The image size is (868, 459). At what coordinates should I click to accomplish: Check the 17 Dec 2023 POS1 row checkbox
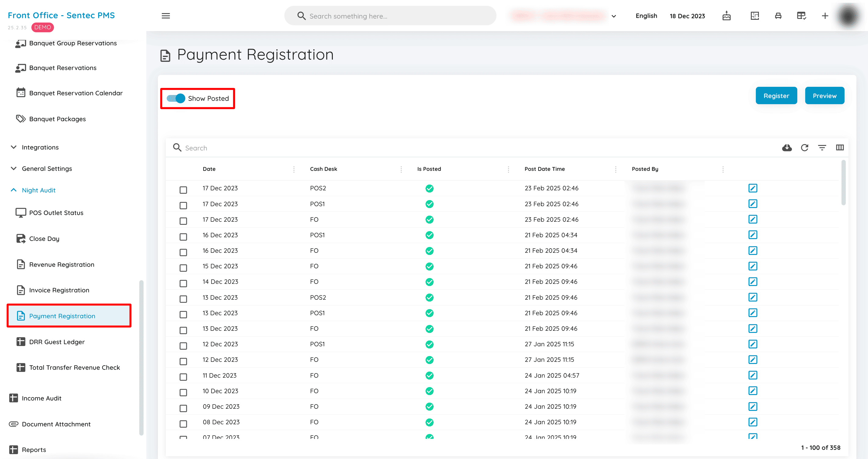coord(183,205)
